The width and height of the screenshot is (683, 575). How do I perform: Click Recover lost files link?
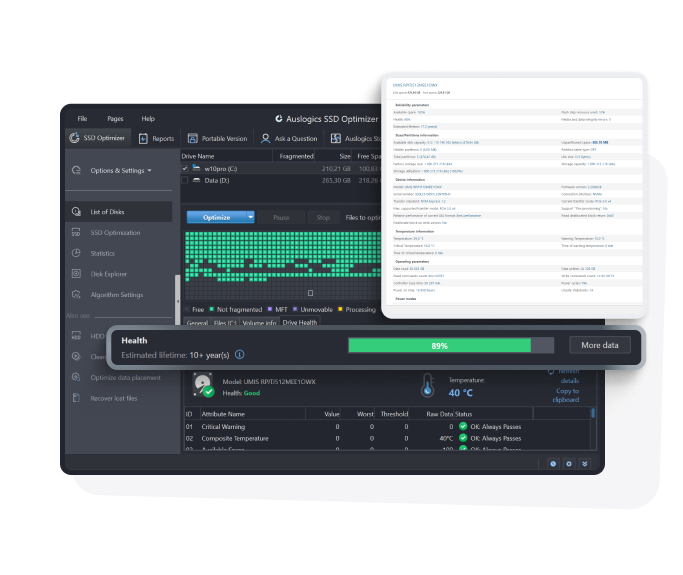click(114, 399)
